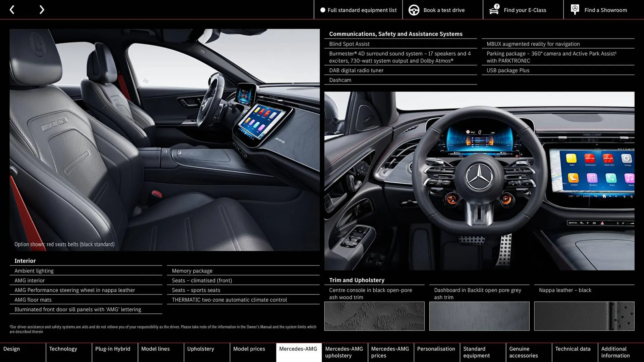Click the right arrow for next page
Screen dimensions: 644x362
(x=42, y=9)
